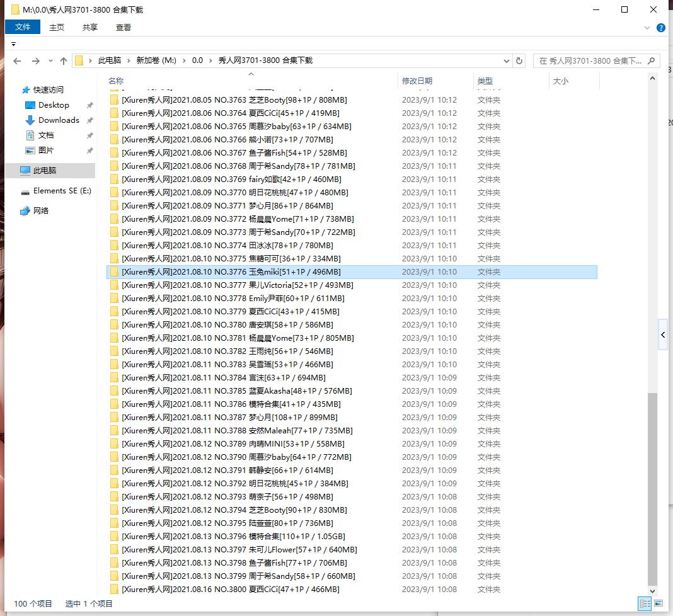Click the NO.3769 fairy如歌 folder icon
This screenshot has height=616, width=673.
(114, 180)
